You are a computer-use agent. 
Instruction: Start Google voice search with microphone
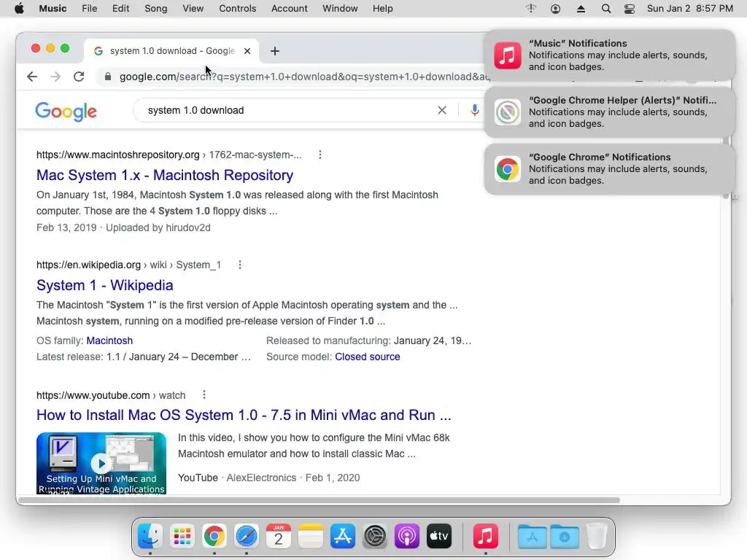coord(474,111)
